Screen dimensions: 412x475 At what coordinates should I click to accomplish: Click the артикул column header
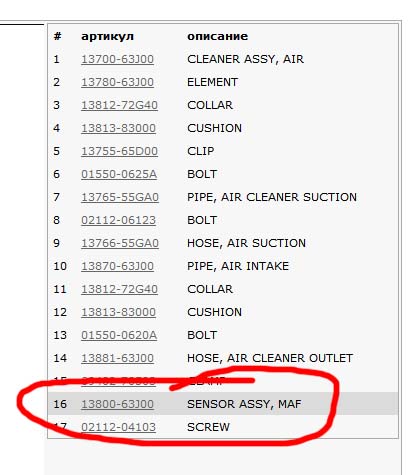point(107,36)
